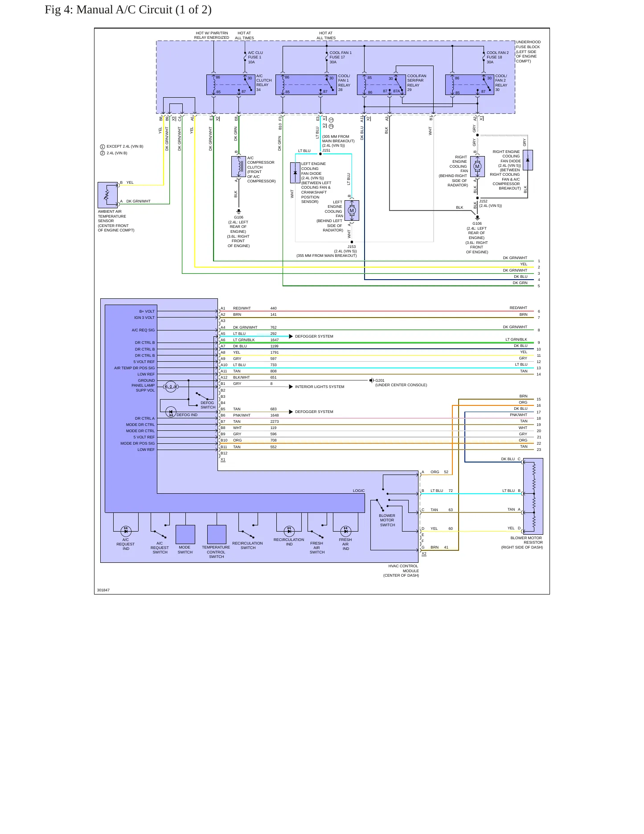Select the temperature control switch box
The image size is (644, 834).
click(x=217, y=534)
